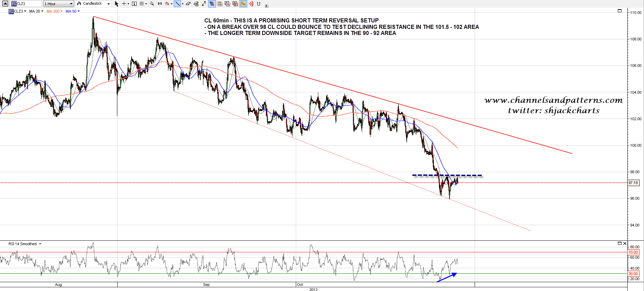Select the arrow pointer tool
This screenshot has height=291, width=644.
[x=117, y=4]
